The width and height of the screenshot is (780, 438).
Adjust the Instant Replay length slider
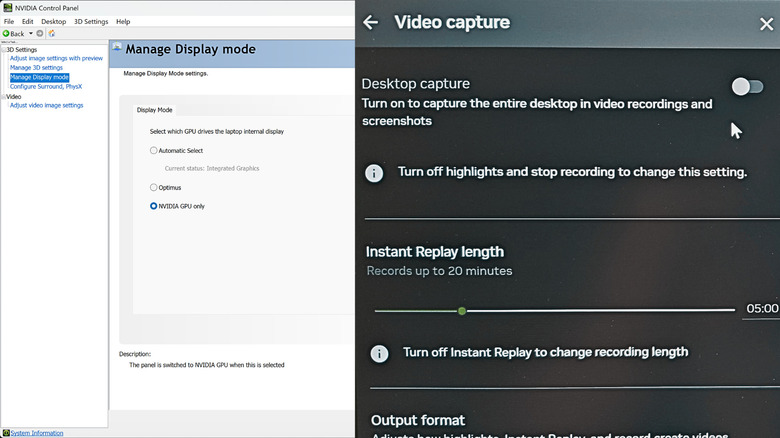(462, 311)
